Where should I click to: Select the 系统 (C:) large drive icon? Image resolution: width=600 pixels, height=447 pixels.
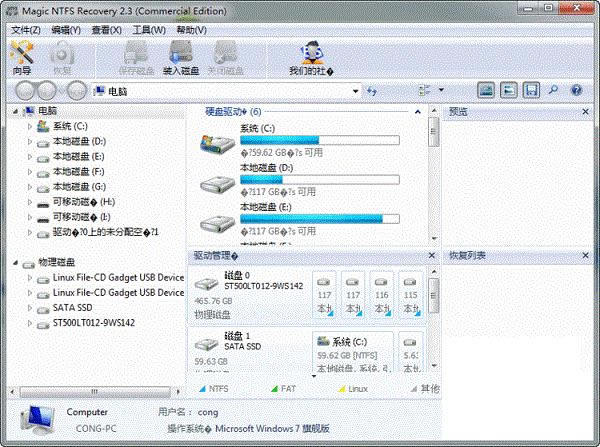click(x=217, y=144)
